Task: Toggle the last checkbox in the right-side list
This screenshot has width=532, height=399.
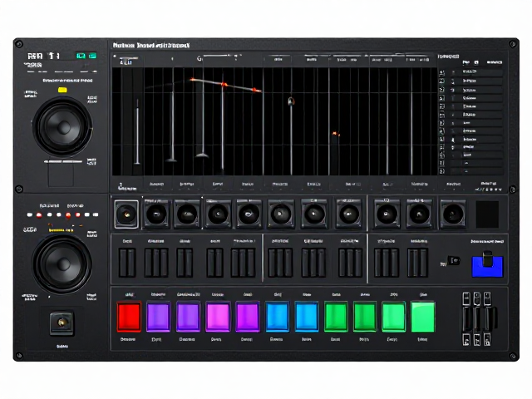Action: (441, 171)
